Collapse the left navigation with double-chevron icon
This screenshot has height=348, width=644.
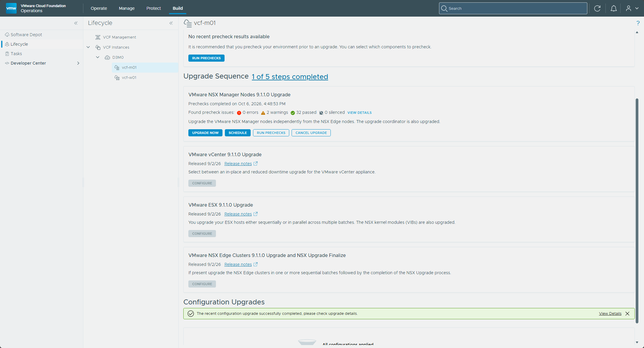coord(76,23)
